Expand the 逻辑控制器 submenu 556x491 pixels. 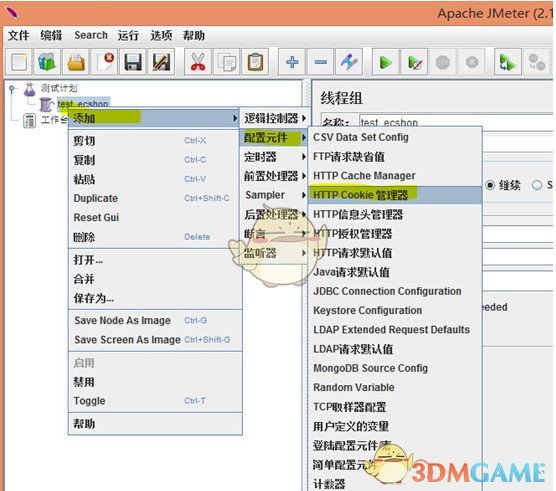pos(274,118)
